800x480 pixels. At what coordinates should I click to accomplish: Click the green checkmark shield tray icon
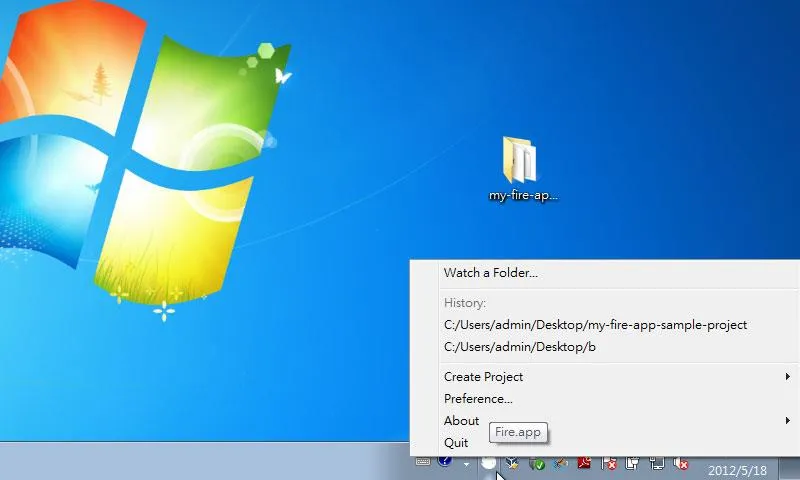[x=537, y=463]
